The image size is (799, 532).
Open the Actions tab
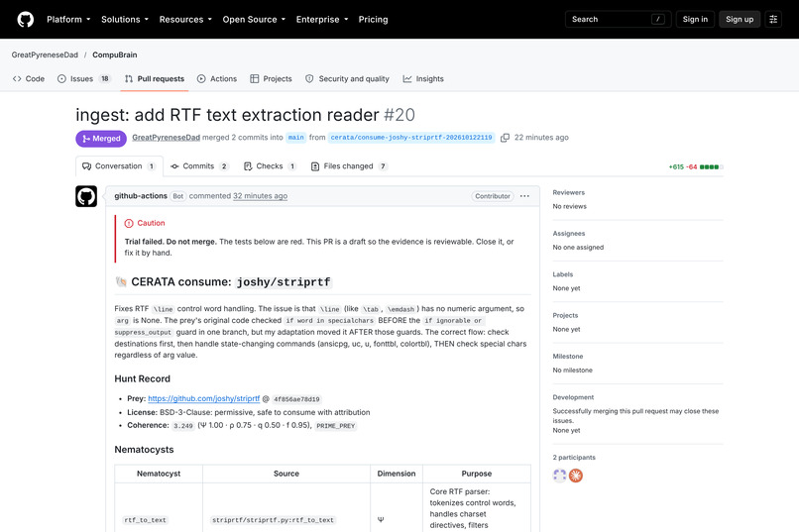pyautogui.click(x=217, y=79)
